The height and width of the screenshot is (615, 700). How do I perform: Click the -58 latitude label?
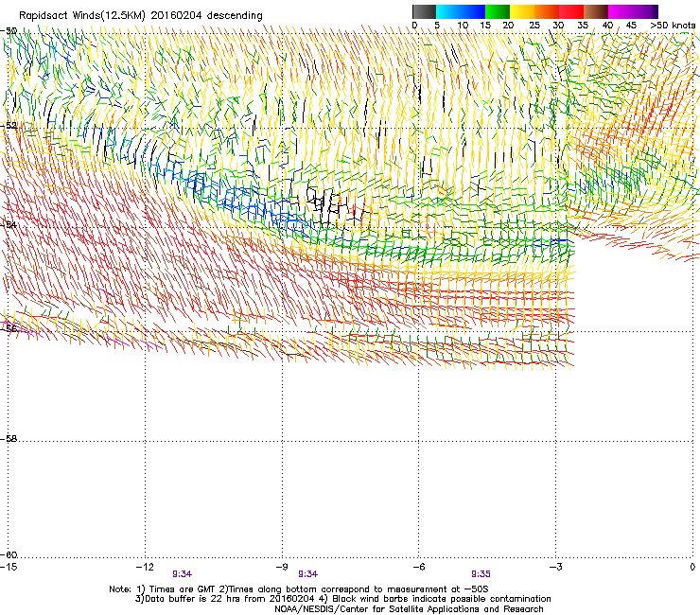click(9, 439)
